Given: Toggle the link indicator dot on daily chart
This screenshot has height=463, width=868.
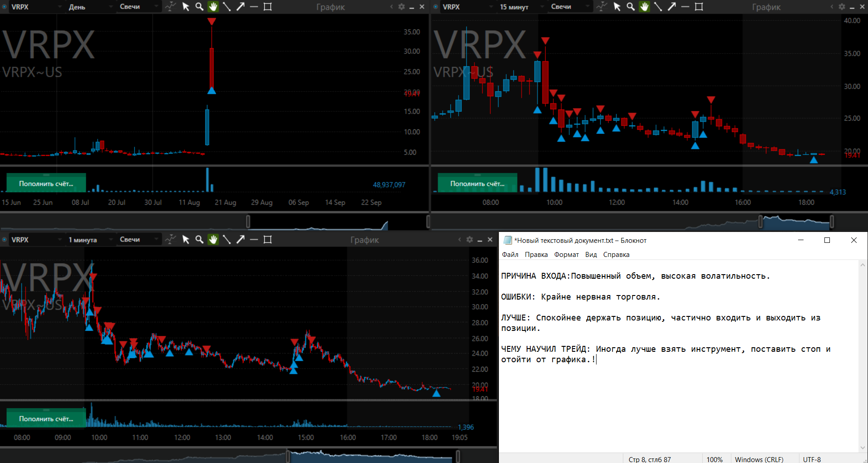Looking at the screenshot, I should click(5, 7).
